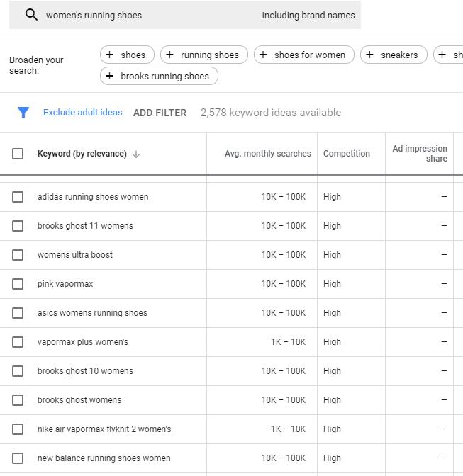Sort by Avg. monthly searches column
463x476 pixels.
tap(268, 154)
